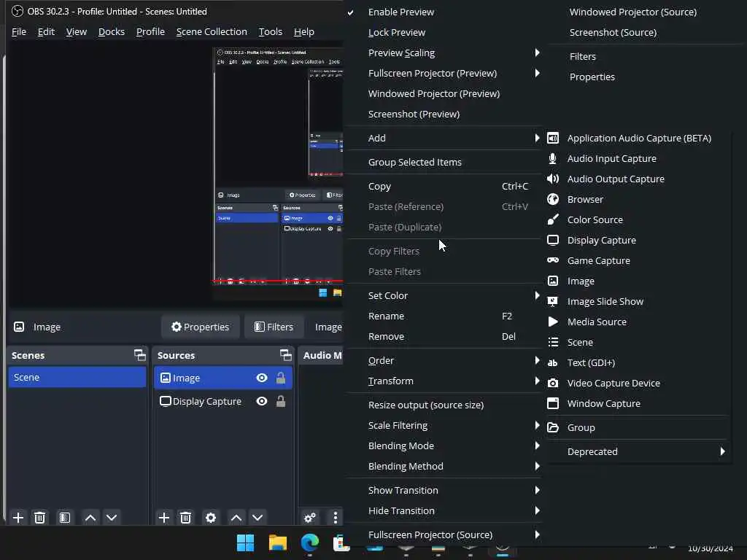
Task: Toggle lock on Display Capture source
Action: (x=281, y=402)
